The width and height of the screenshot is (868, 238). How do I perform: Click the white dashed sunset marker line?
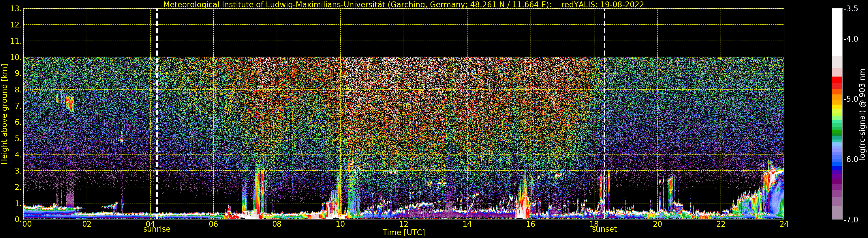pos(604,114)
